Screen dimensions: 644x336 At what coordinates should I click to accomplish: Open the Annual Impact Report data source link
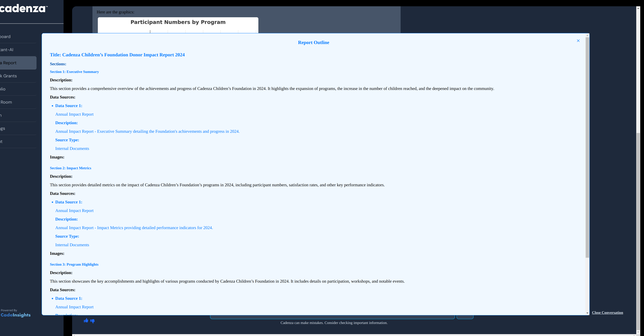pos(74,114)
